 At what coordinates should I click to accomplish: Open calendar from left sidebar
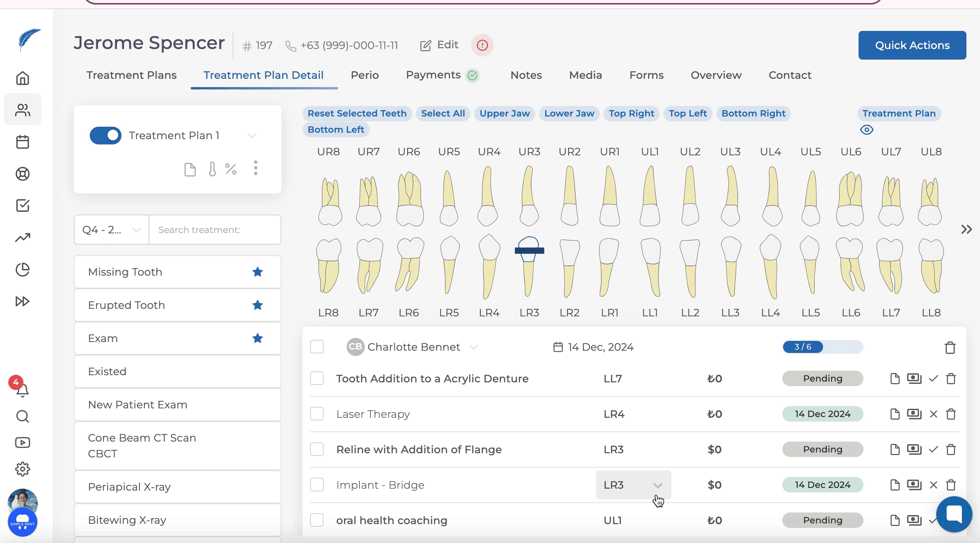pyautogui.click(x=23, y=142)
